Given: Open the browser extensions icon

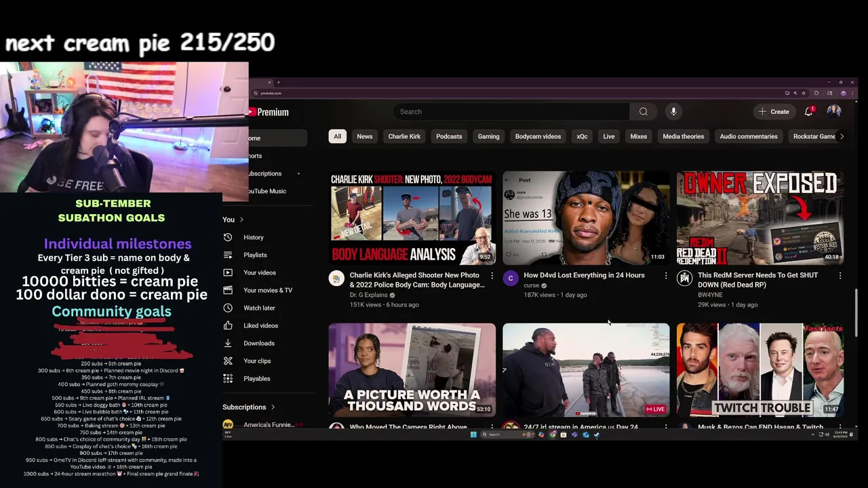Looking at the screenshot, I should click(816, 93).
